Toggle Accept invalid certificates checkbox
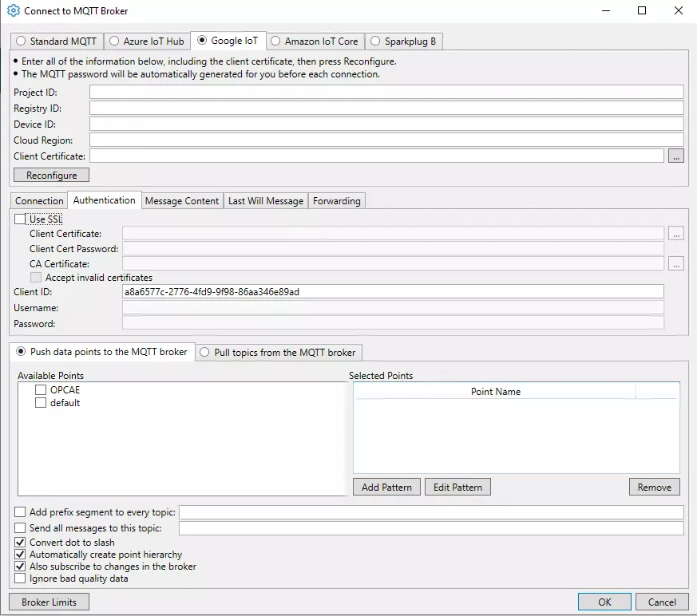 click(36, 278)
